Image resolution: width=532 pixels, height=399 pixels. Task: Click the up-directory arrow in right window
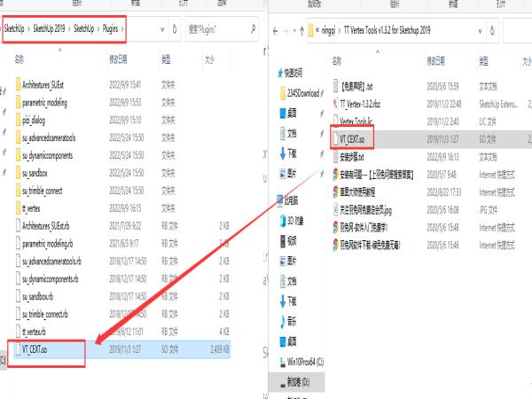[301, 32]
